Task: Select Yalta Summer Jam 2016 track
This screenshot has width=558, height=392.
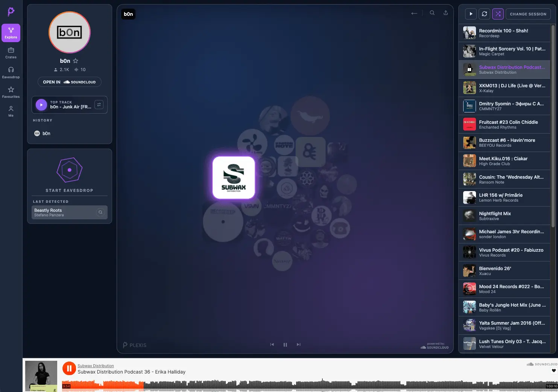Action: 504,325
